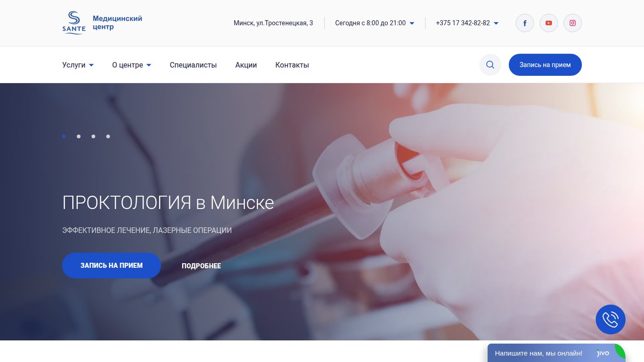Screen dimensions: 644x362
Task: Open the site search magnifier
Action: point(490,65)
